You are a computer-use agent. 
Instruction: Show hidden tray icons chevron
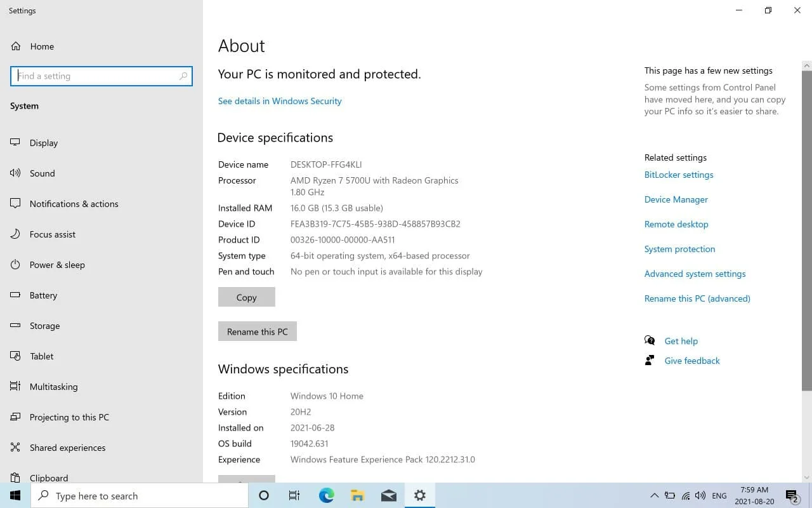click(655, 496)
